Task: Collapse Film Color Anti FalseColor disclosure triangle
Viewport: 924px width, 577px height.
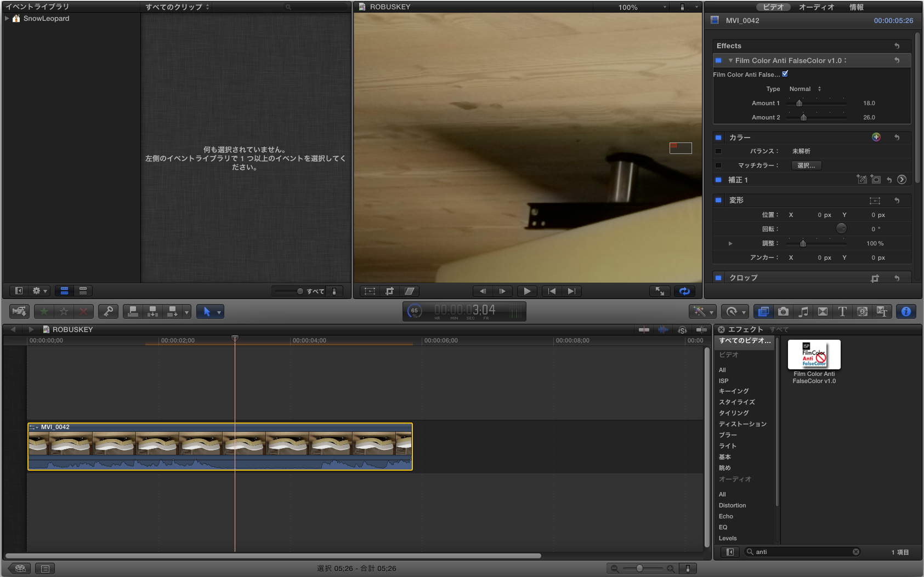Action: click(x=730, y=60)
